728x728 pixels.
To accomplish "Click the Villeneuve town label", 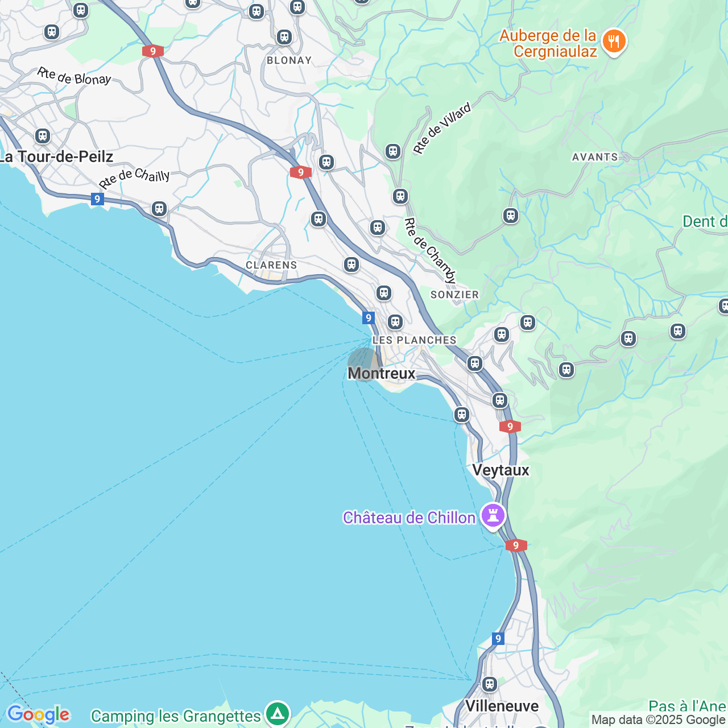I will [x=502, y=706].
